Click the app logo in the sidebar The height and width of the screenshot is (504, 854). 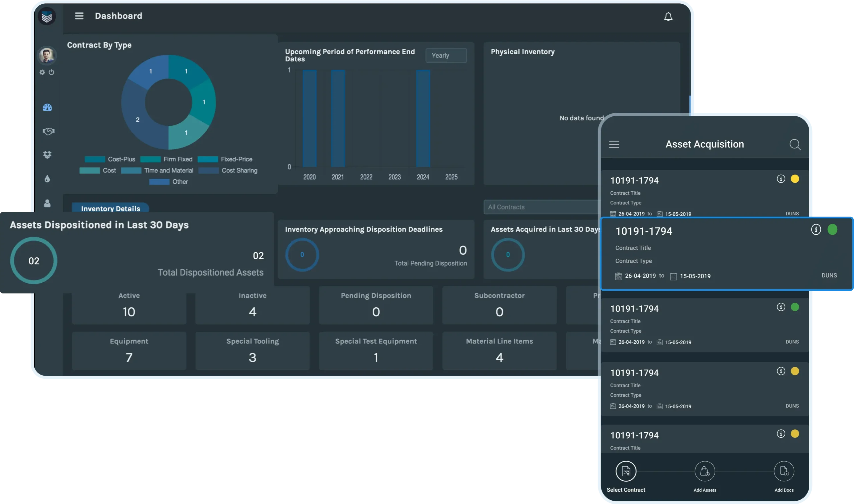click(x=47, y=16)
